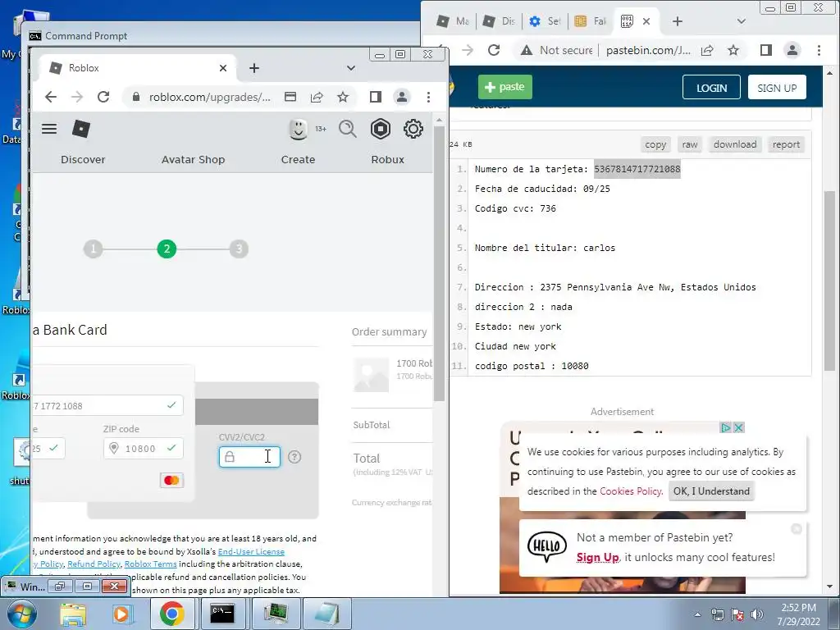The height and width of the screenshot is (630, 840).
Task: Click the ZIP code field
Action: point(143,449)
